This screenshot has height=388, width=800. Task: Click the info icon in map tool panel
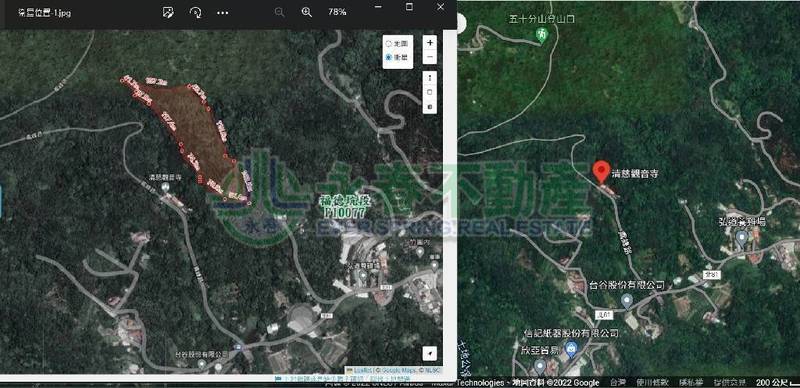pyautogui.click(x=430, y=78)
